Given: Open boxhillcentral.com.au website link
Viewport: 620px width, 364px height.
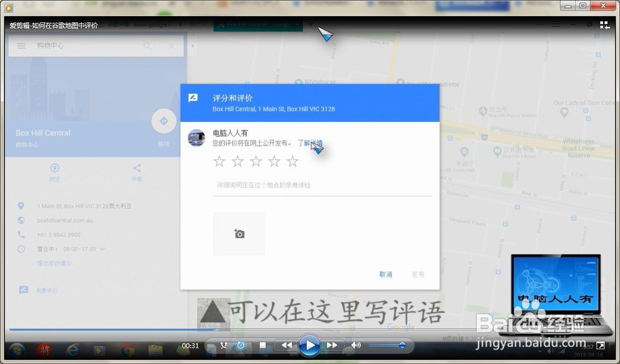Looking at the screenshot, I should pos(65,220).
